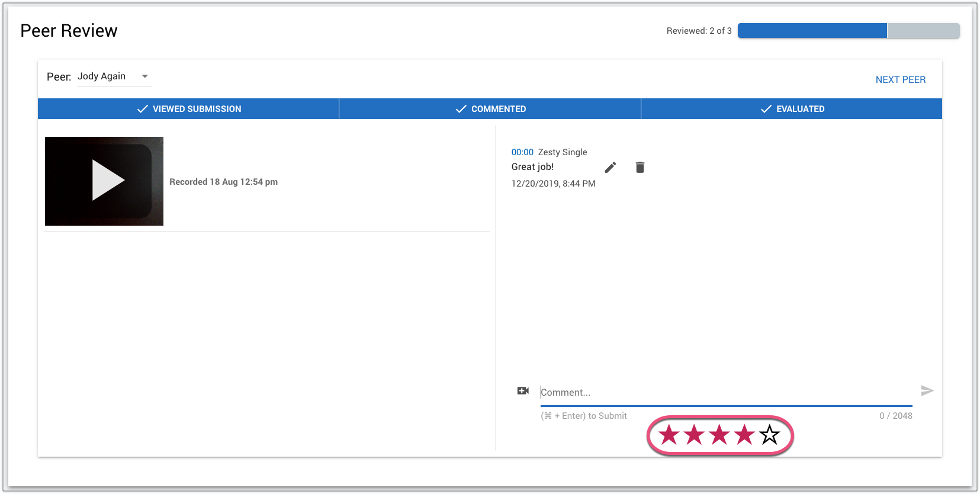Jump to 00:00 timestamp in comment
The image size is (980, 494).
[x=522, y=152]
